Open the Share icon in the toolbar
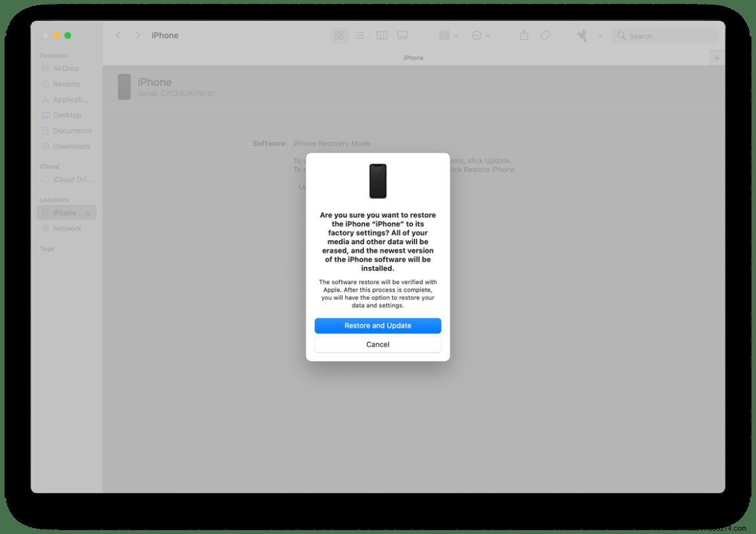 click(x=524, y=36)
